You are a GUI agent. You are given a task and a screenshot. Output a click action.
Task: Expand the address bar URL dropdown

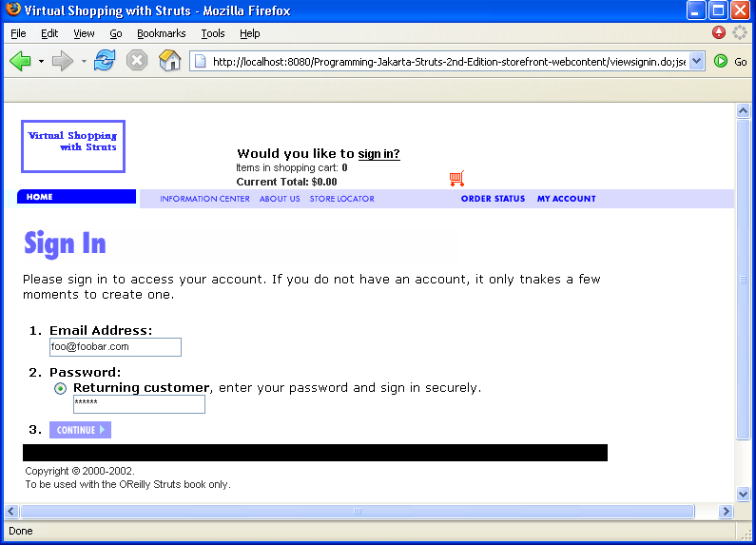[696, 61]
